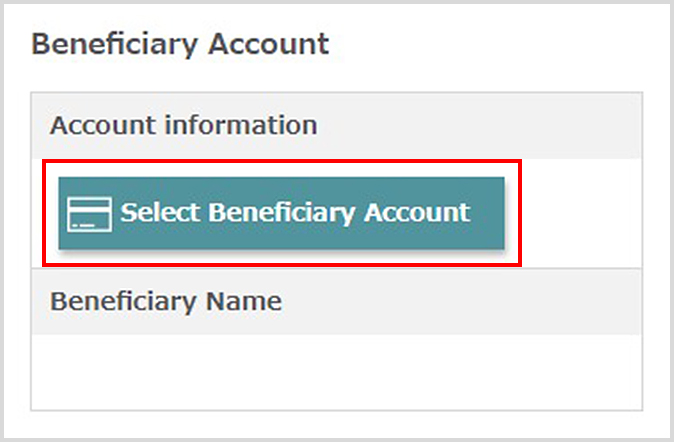674x442 pixels.
Task: Click the credit card icon on the teal button
Action: coord(89,214)
